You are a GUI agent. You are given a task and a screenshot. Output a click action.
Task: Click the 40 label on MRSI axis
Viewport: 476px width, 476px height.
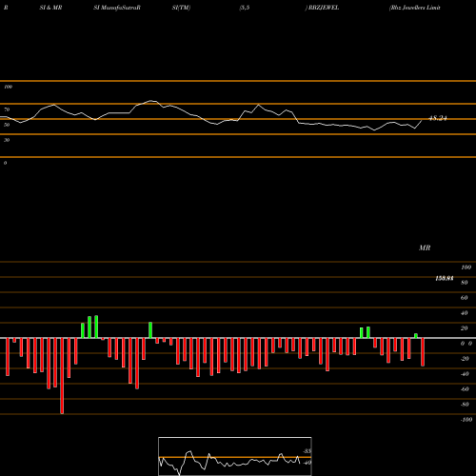point(465,313)
